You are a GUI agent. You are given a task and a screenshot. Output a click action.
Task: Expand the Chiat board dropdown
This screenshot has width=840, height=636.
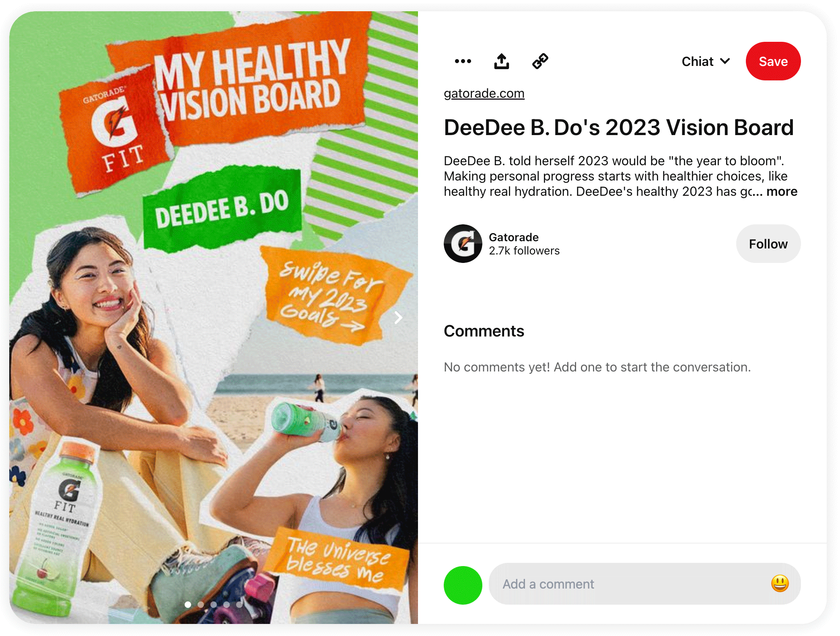click(706, 61)
